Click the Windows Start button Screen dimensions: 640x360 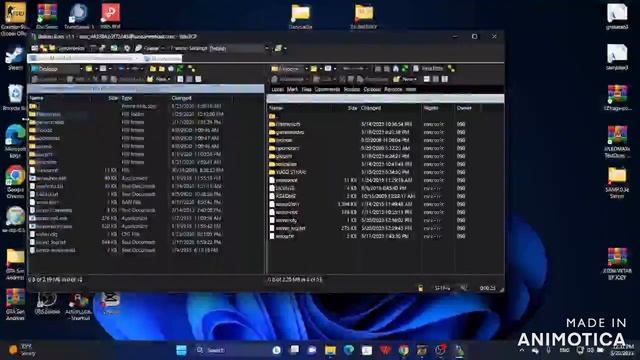(181, 350)
